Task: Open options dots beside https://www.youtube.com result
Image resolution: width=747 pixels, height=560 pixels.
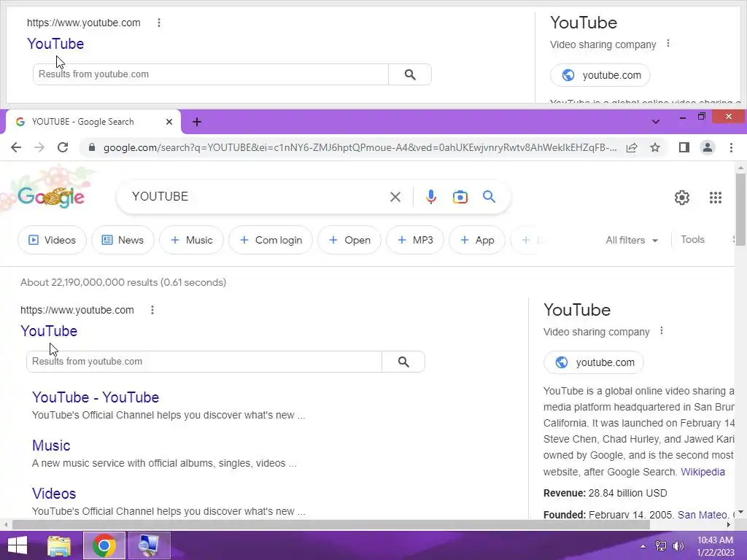Action: [152, 310]
